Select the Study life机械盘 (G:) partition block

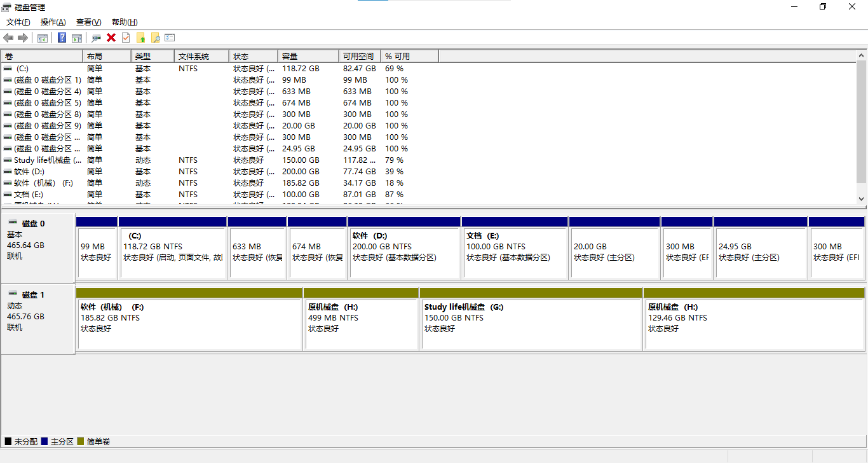pyautogui.click(x=531, y=323)
